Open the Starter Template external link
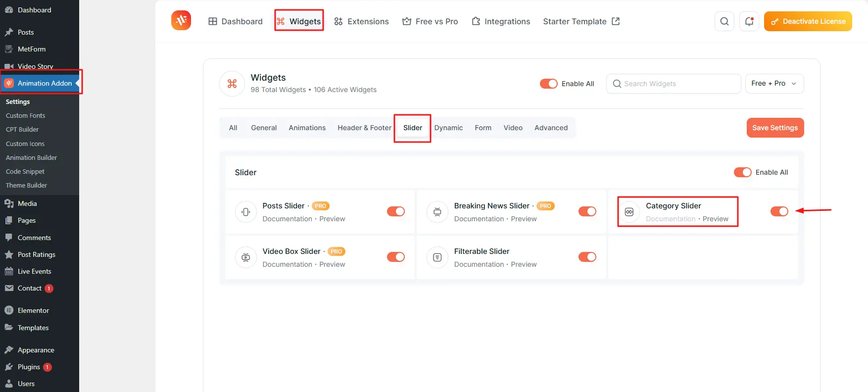 pyautogui.click(x=581, y=21)
